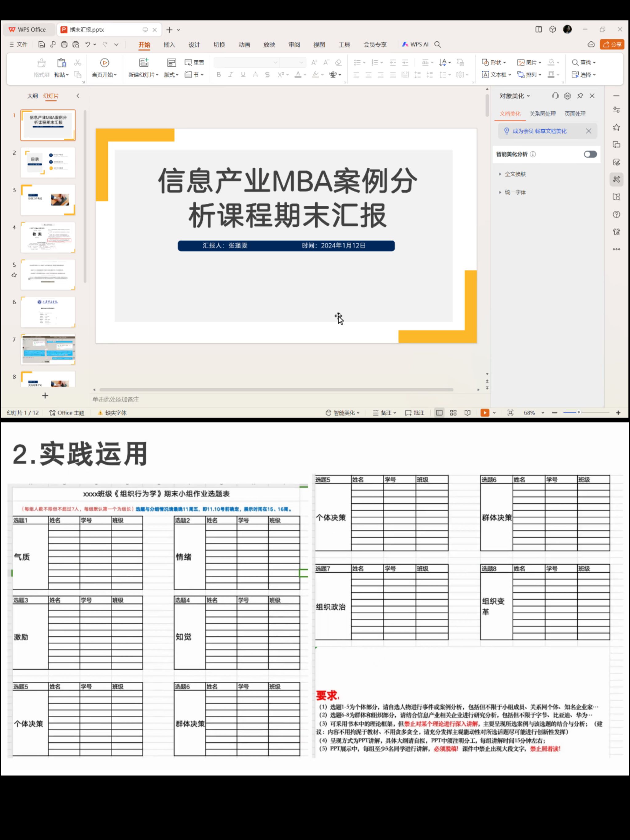The image size is (630, 840).
Task: Click the Save icon in quick toolbar
Action: click(x=42, y=44)
